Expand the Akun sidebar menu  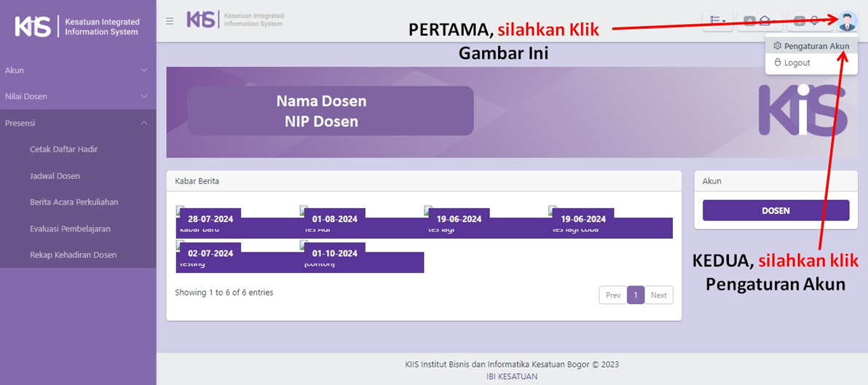[x=77, y=70]
